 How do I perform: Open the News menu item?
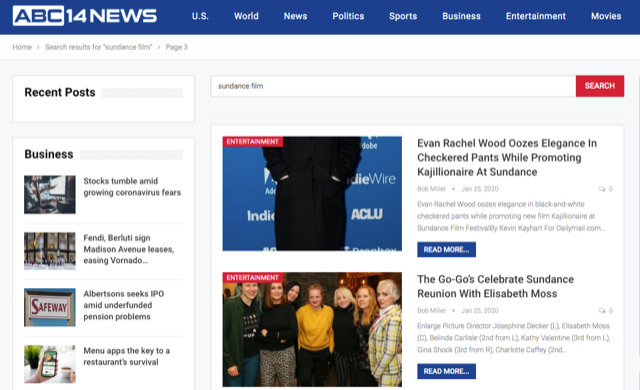pyautogui.click(x=296, y=16)
